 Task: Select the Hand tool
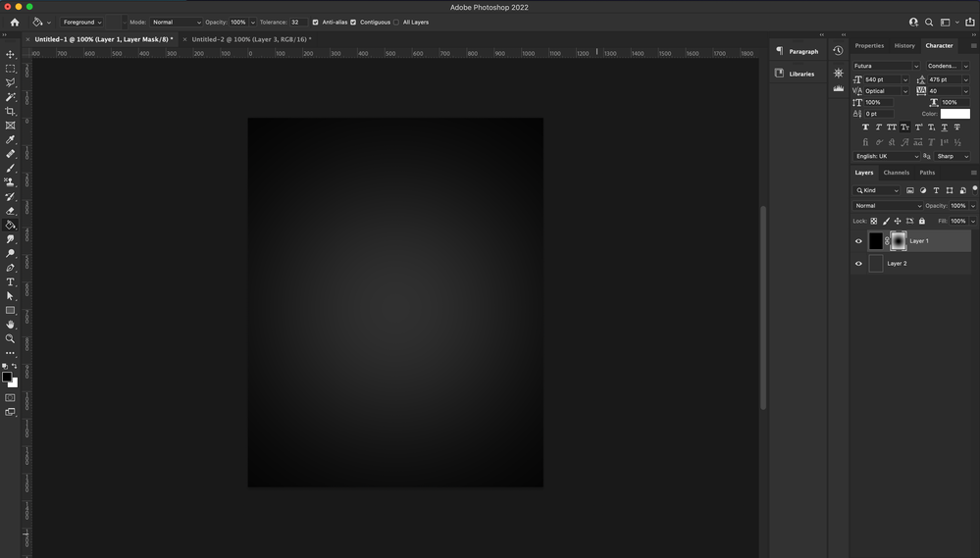(x=10, y=325)
